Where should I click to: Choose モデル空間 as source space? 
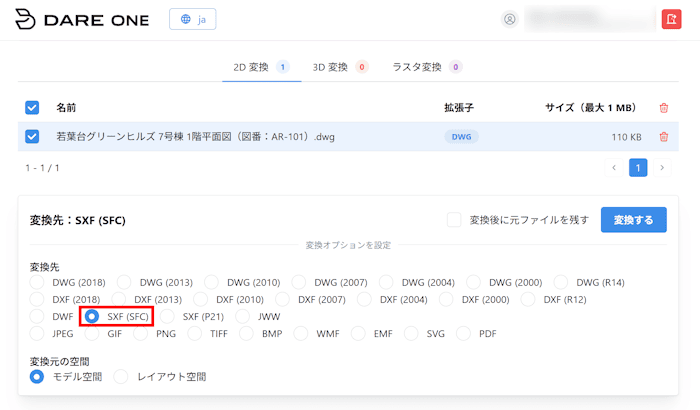37,377
